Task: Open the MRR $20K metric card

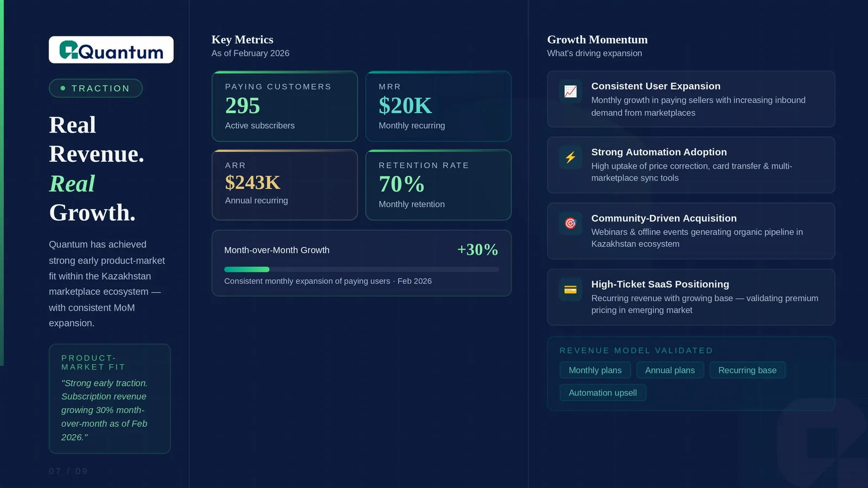Action: tap(438, 106)
